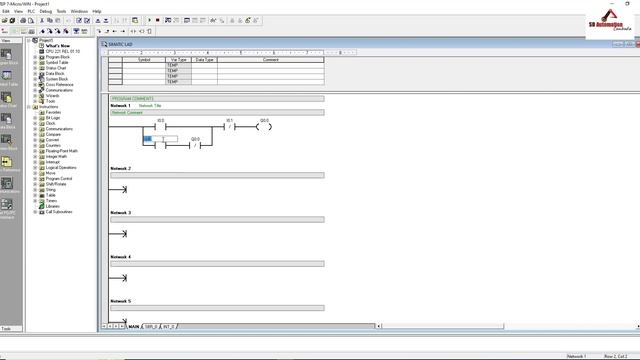The width and height of the screenshot is (640, 360).
Task: Click the red STOP mode icon
Action: pyautogui.click(x=158, y=20)
